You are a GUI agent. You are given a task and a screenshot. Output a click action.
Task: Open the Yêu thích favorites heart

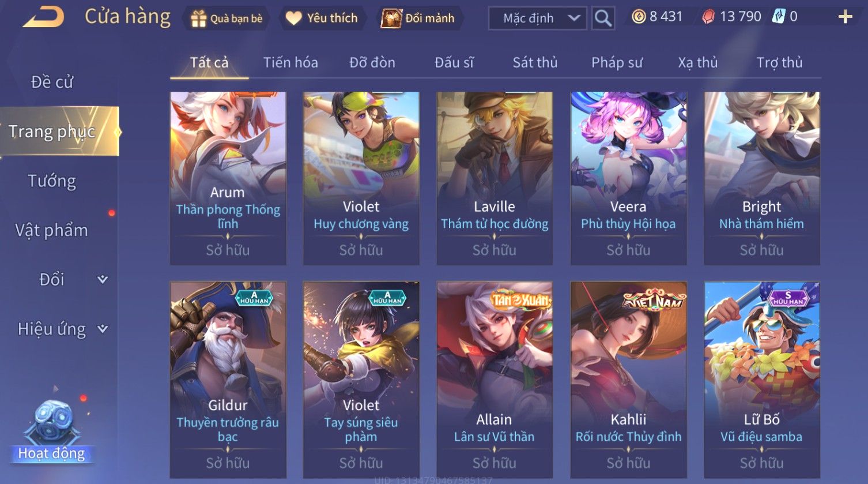pyautogui.click(x=322, y=18)
